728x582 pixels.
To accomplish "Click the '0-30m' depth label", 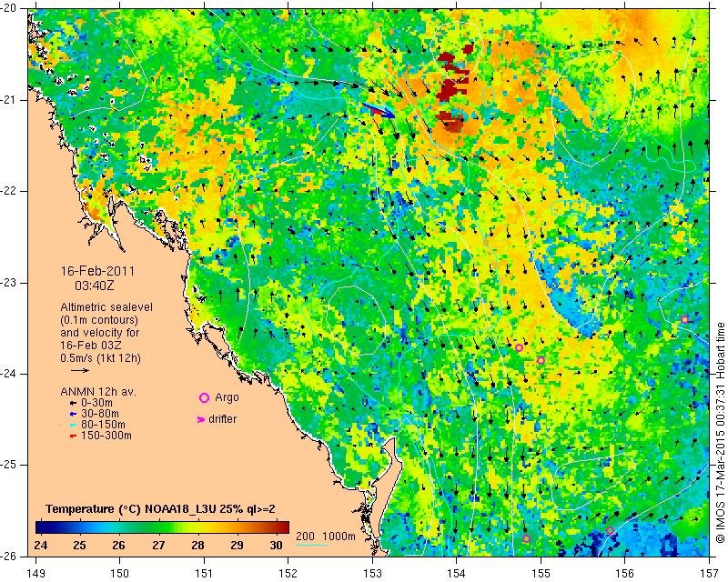I will pos(96,403).
